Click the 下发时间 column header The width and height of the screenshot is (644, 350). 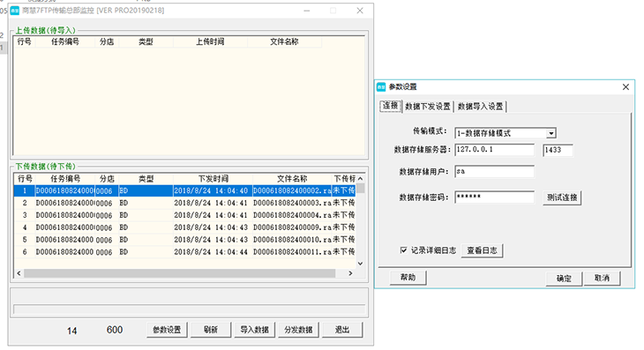point(213,179)
